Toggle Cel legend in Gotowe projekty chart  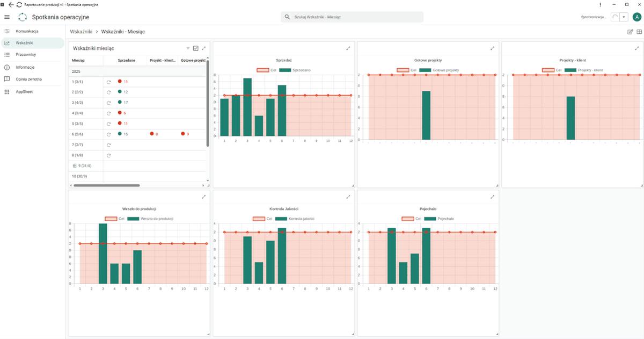407,70
